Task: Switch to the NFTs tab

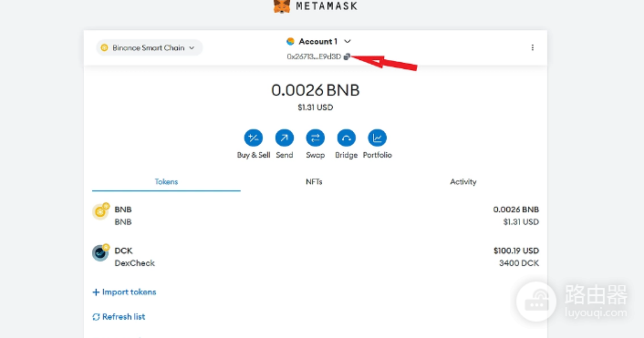Action: tap(314, 181)
